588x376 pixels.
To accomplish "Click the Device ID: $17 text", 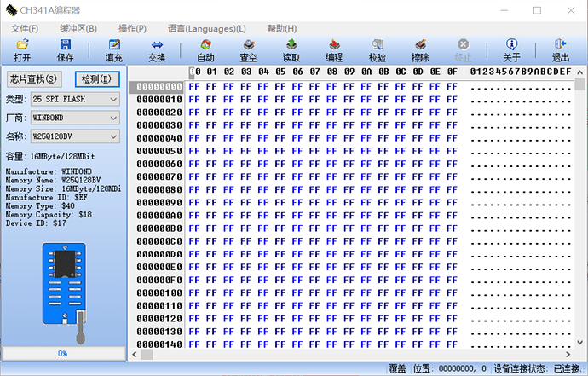I will [x=36, y=223].
